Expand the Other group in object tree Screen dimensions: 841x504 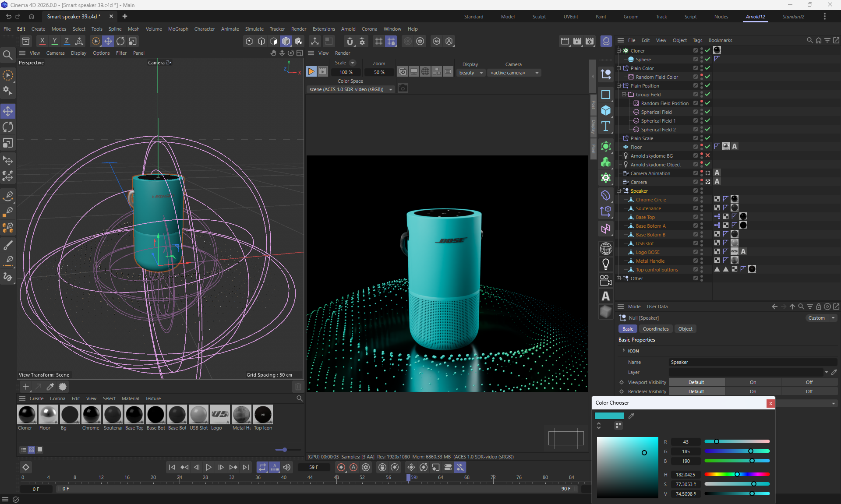click(619, 278)
